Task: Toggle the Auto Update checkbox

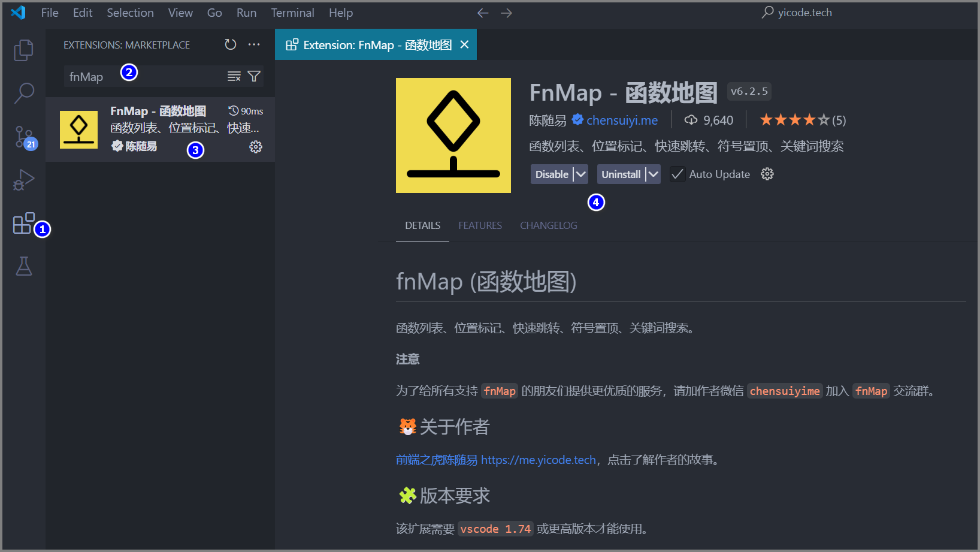Action: 677,174
